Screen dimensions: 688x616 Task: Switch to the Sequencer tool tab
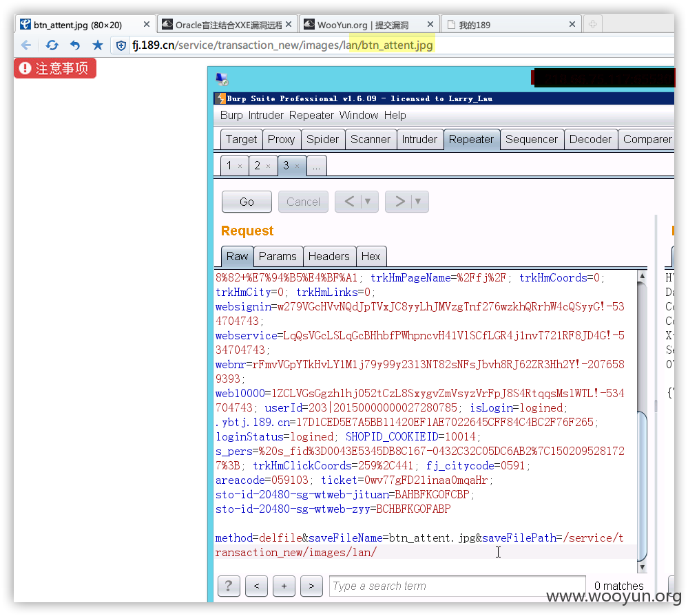[532, 140]
